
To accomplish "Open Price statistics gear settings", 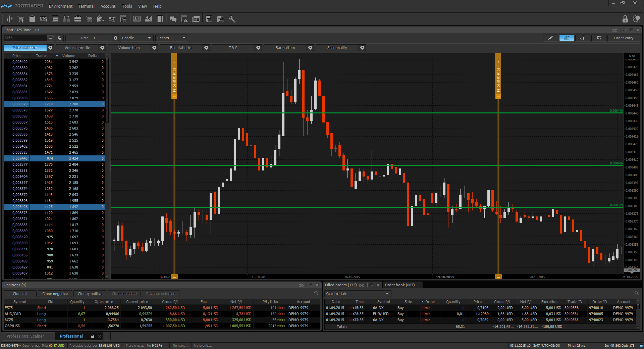I will click(x=50, y=48).
